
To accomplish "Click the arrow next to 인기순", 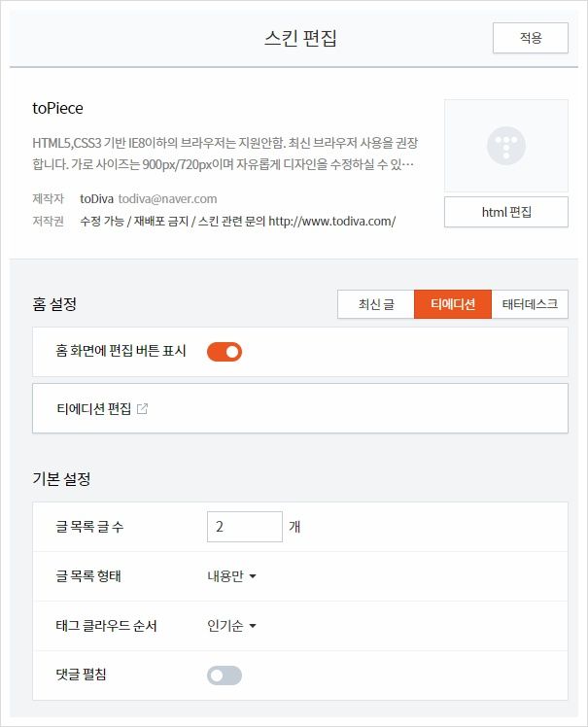I will pyautogui.click(x=253, y=626).
